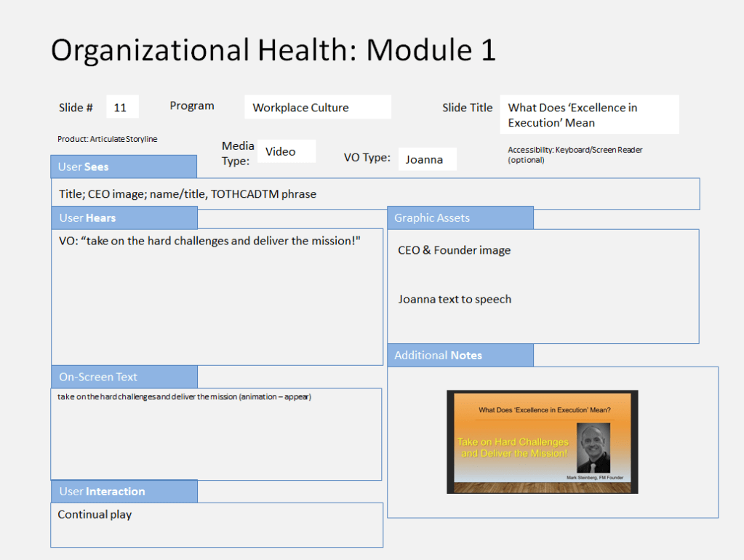Select the 'CEO & Founder image' asset line

coord(454,250)
